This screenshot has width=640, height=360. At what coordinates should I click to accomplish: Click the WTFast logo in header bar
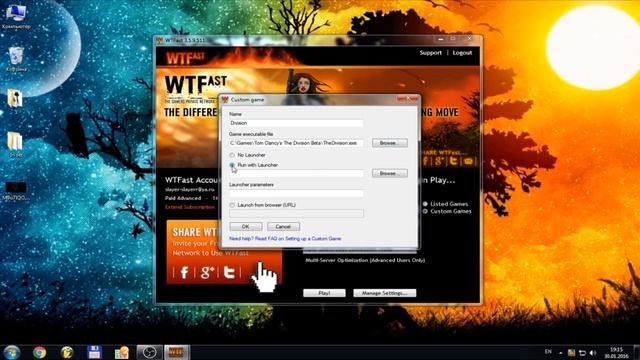click(185, 58)
